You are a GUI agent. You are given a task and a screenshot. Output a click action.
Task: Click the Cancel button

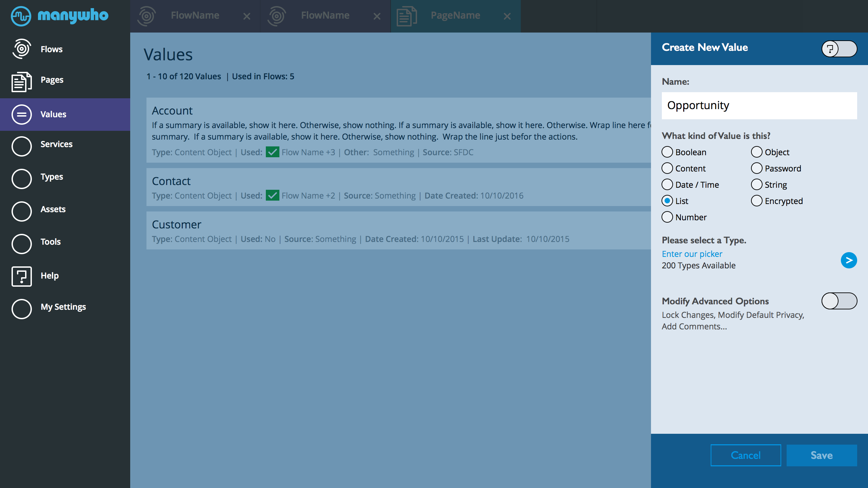[746, 455]
